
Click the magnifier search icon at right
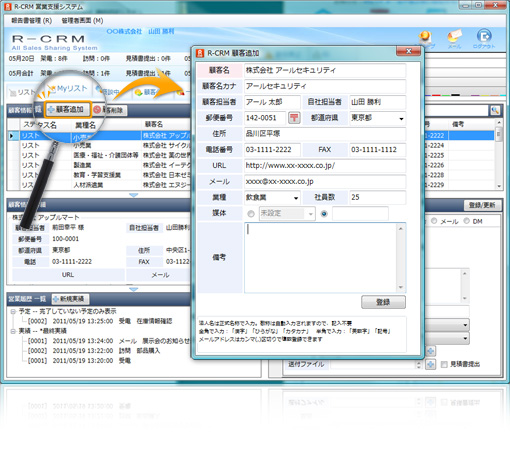(x=495, y=111)
